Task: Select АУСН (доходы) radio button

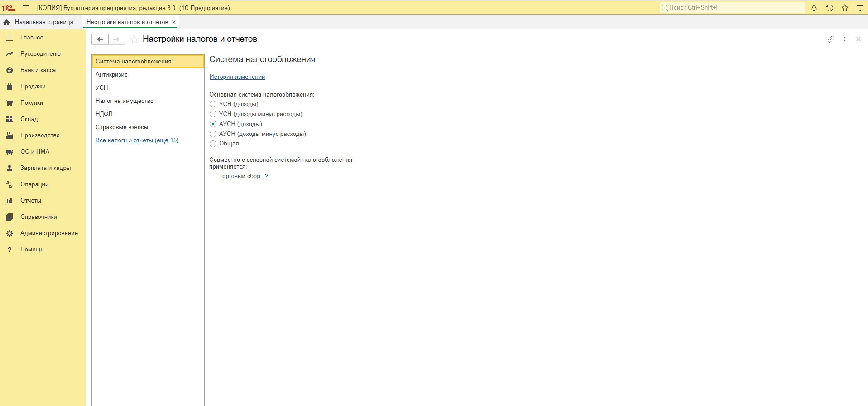Action: click(x=213, y=124)
